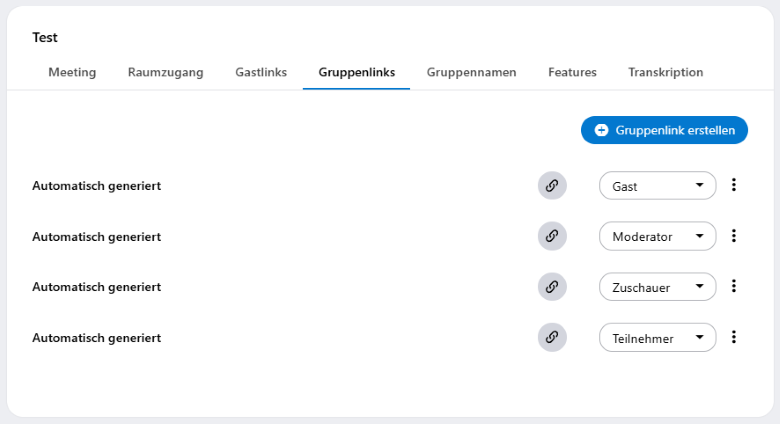Open three-dot menu for Moderator row
This screenshot has height=424, width=780.
point(734,236)
